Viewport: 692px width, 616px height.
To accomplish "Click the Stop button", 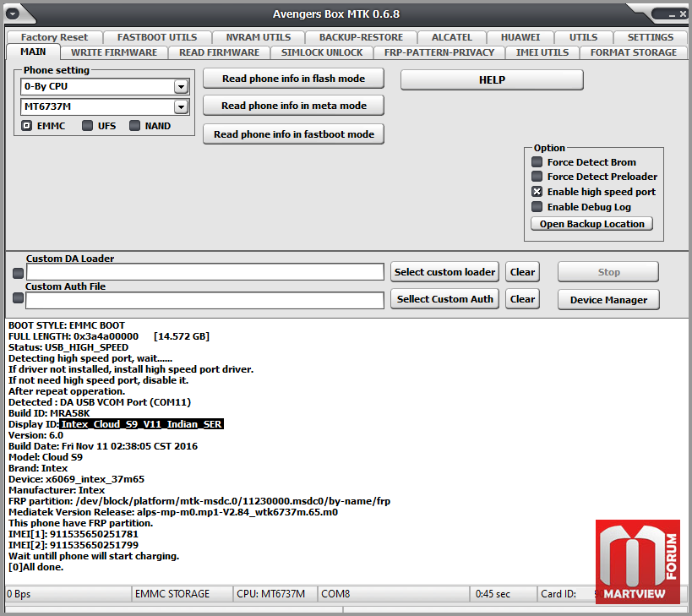I will point(608,272).
